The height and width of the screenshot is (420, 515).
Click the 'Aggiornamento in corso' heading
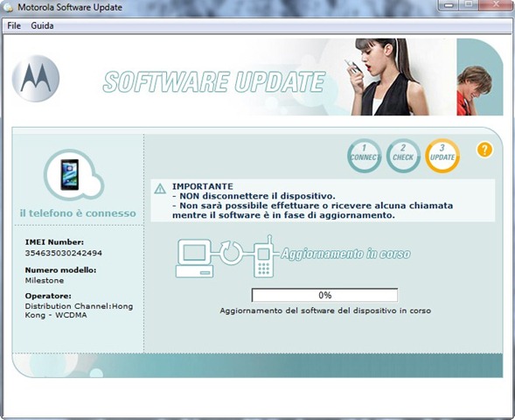pos(346,254)
